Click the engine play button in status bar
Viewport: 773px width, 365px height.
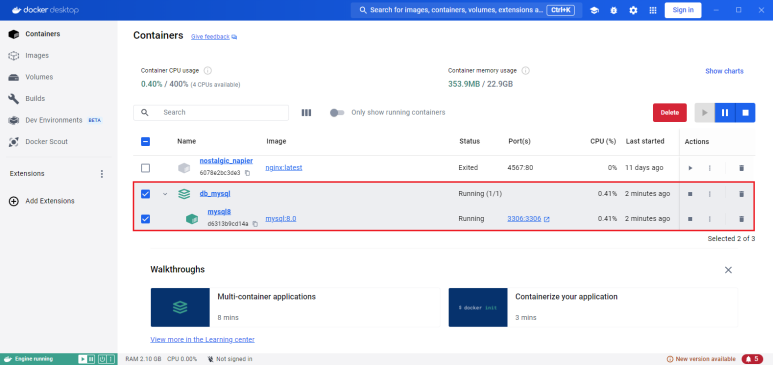82,359
